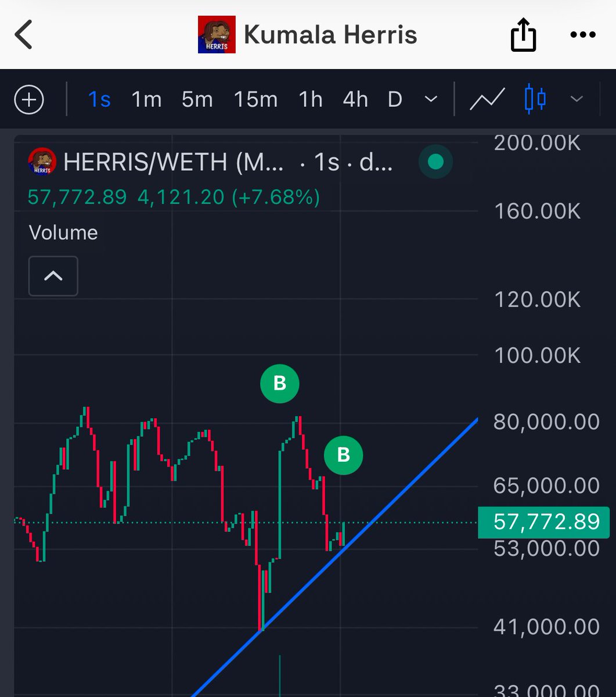The width and height of the screenshot is (616, 697).
Task: Tap the lower B buy marker
Action: click(x=343, y=455)
